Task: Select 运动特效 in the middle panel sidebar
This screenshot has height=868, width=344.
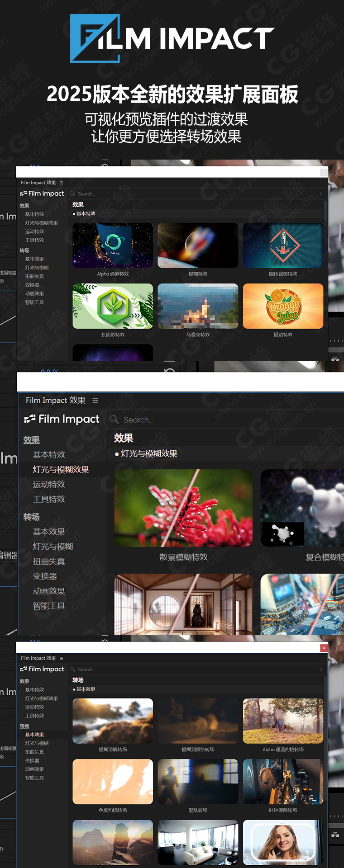Action: [x=49, y=484]
